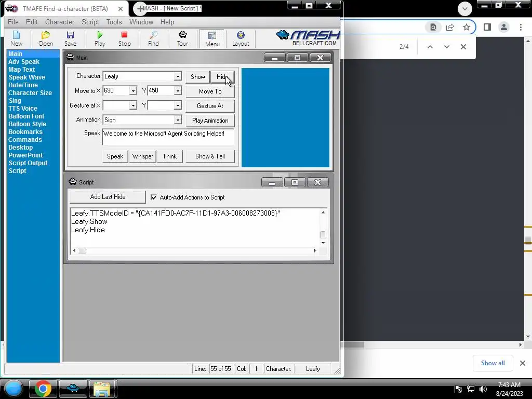This screenshot has width=532, height=399.
Task: Click the Whisper button
Action: pyautogui.click(x=142, y=156)
